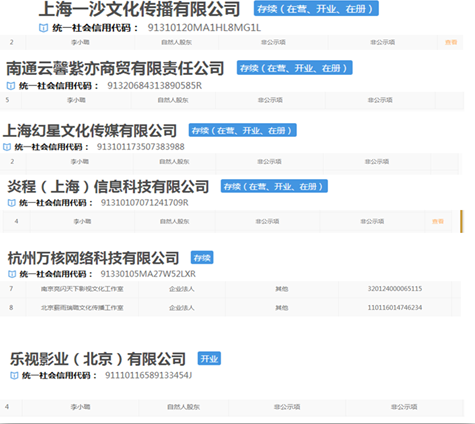Viewport: 475px width, 424px height.
Task: Click the book icon beside code 91110116589133454J
Action: click(14, 376)
